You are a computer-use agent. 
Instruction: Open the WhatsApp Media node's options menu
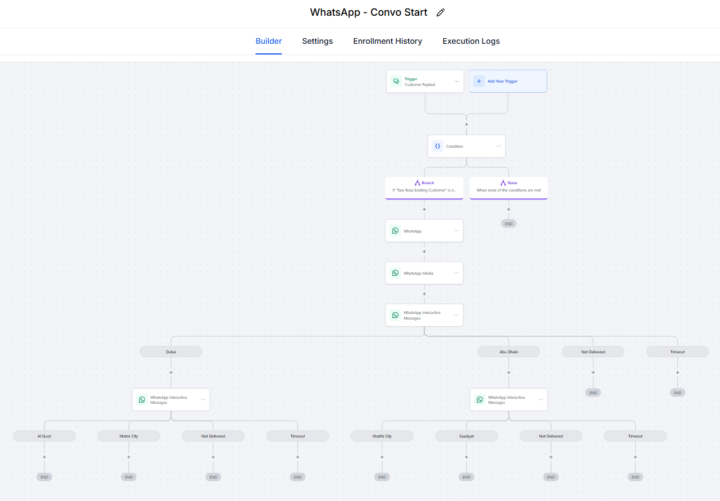456,273
